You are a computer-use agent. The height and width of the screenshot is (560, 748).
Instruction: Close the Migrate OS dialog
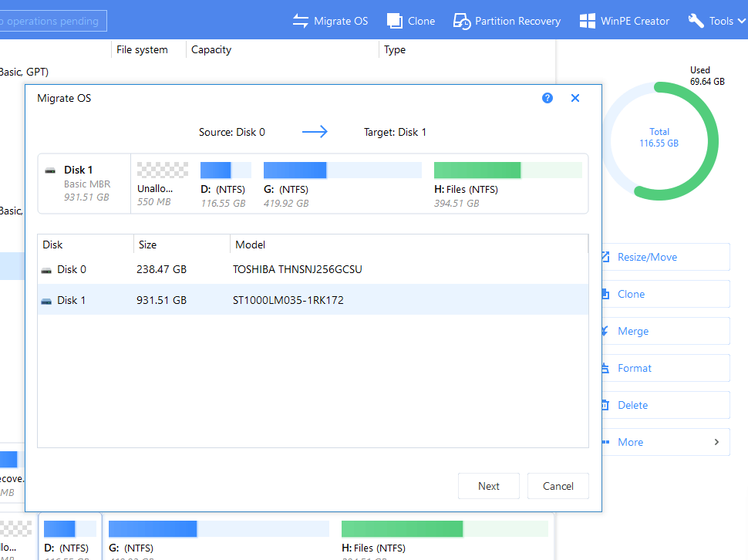575,98
